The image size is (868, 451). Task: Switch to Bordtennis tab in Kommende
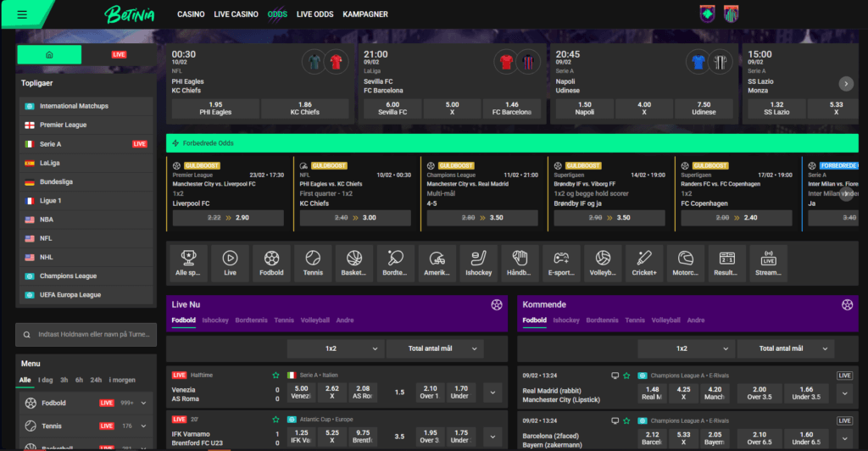click(x=603, y=320)
